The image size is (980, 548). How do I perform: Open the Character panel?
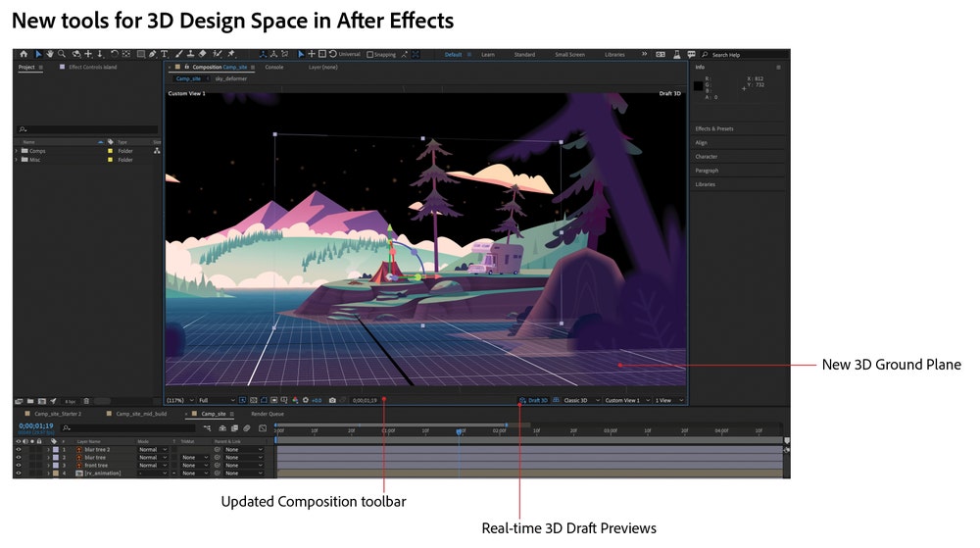point(707,157)
